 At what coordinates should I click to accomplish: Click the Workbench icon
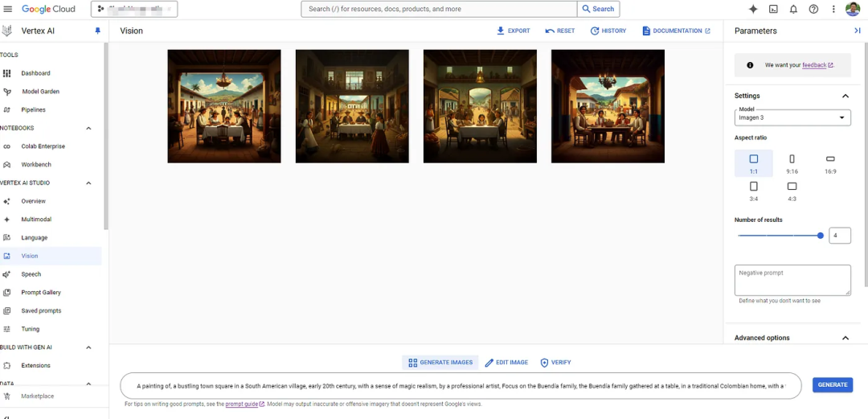click(x=6, y=165)
